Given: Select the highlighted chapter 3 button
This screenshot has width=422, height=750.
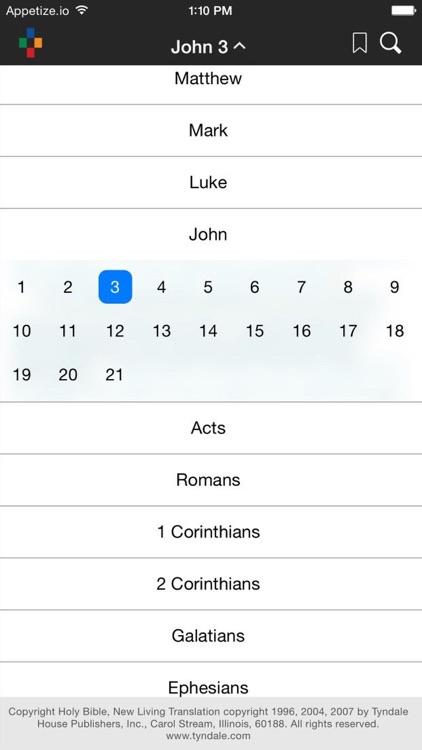Looking at the screenshot, I should (x=115, y=287).
